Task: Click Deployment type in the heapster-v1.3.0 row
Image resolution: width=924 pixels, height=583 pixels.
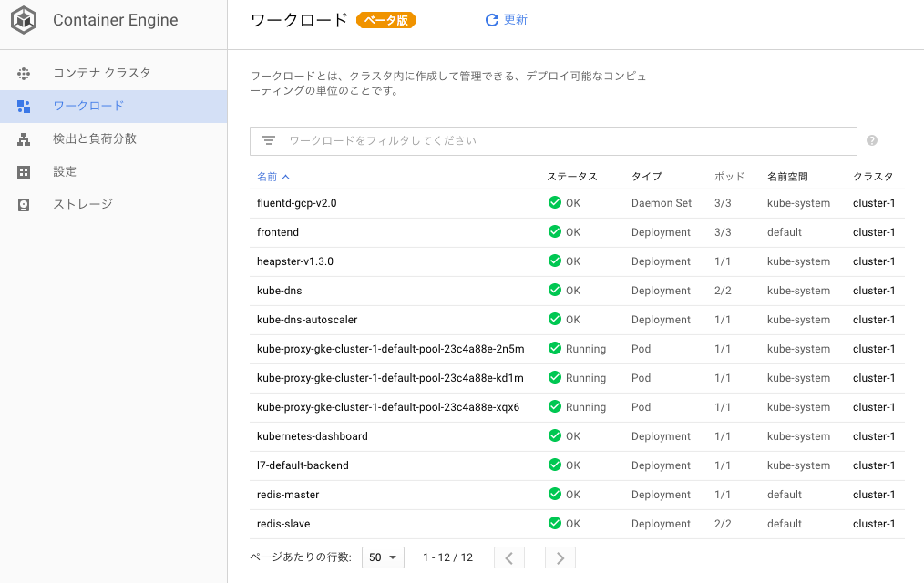Action: point(661,261)
